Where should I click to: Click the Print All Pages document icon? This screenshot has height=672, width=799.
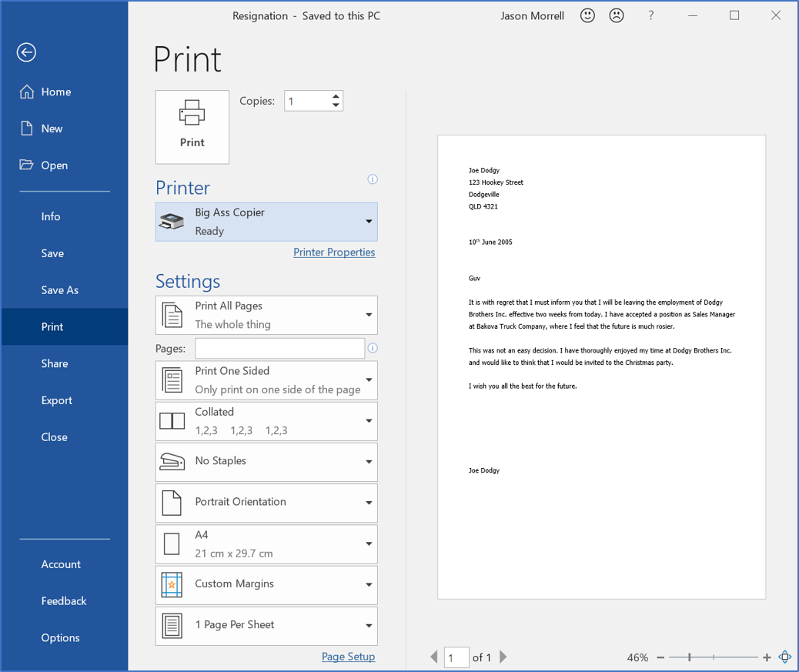coord(172,315)
